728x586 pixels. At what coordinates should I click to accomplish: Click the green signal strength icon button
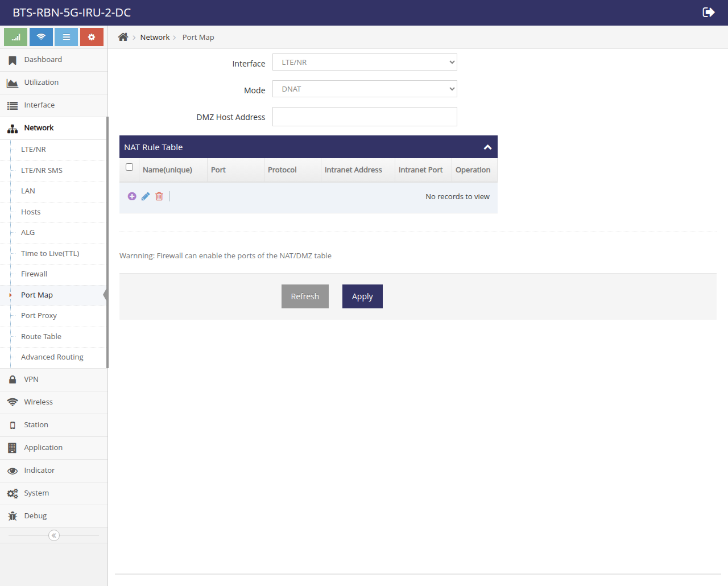[x=15, y=37]
